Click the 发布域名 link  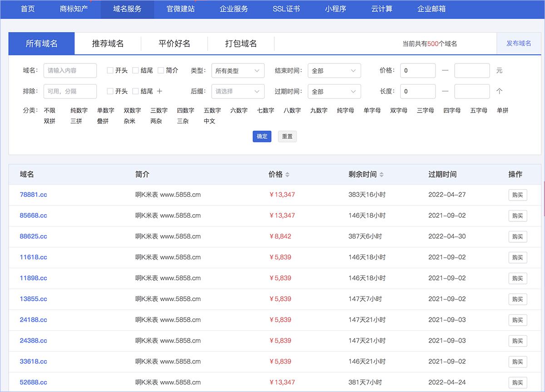[518, 43]
